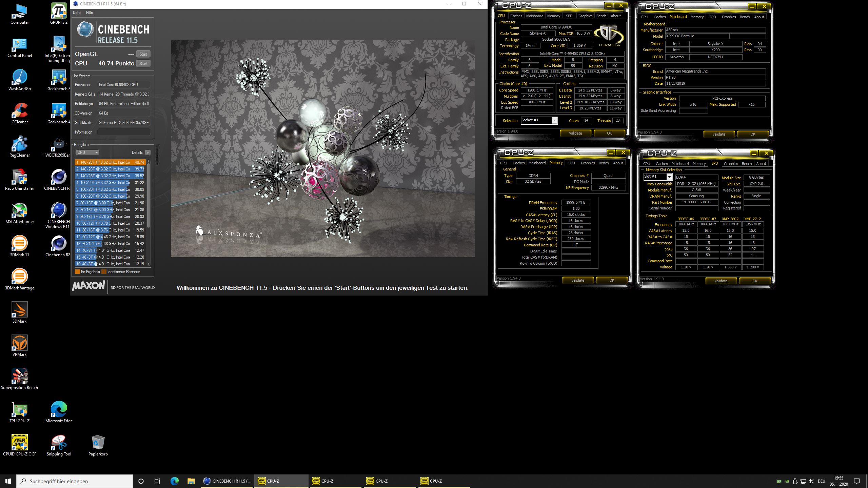Launch Geekbench 4 shortcut
The width and height of the screenshot is (868, 488).
point(59,114)
